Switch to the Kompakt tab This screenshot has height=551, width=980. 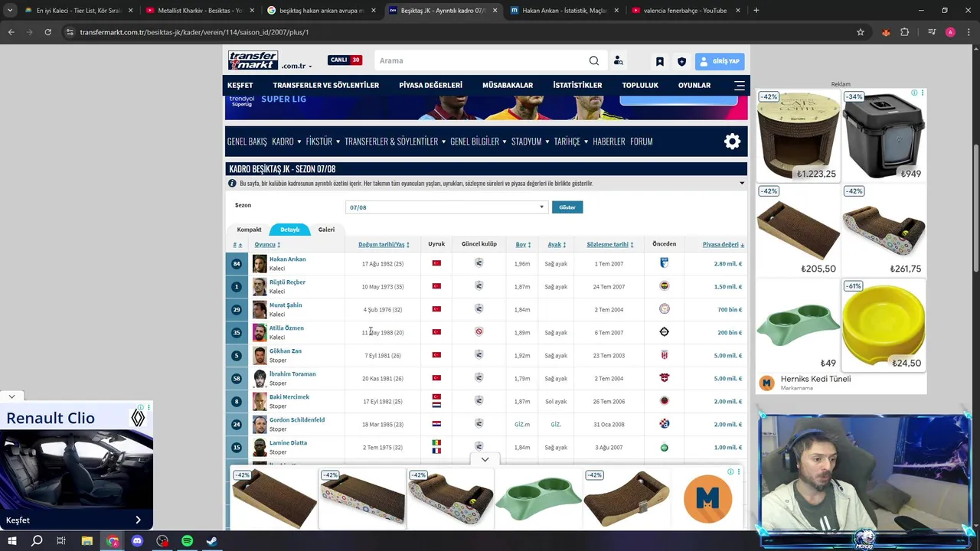pyautogui.click(x=249, y=230)
